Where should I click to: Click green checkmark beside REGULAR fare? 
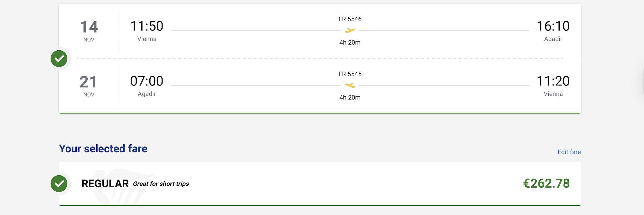[59, 184]
